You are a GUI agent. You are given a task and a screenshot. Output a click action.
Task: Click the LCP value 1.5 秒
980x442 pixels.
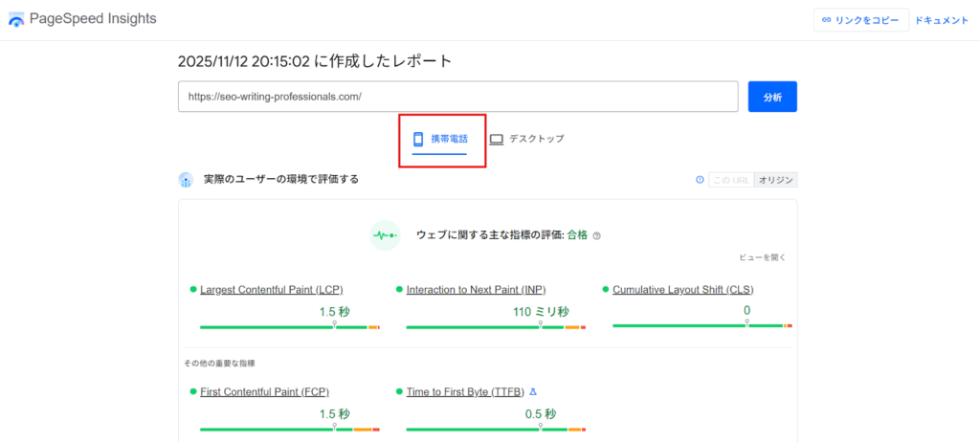point(334,311)
